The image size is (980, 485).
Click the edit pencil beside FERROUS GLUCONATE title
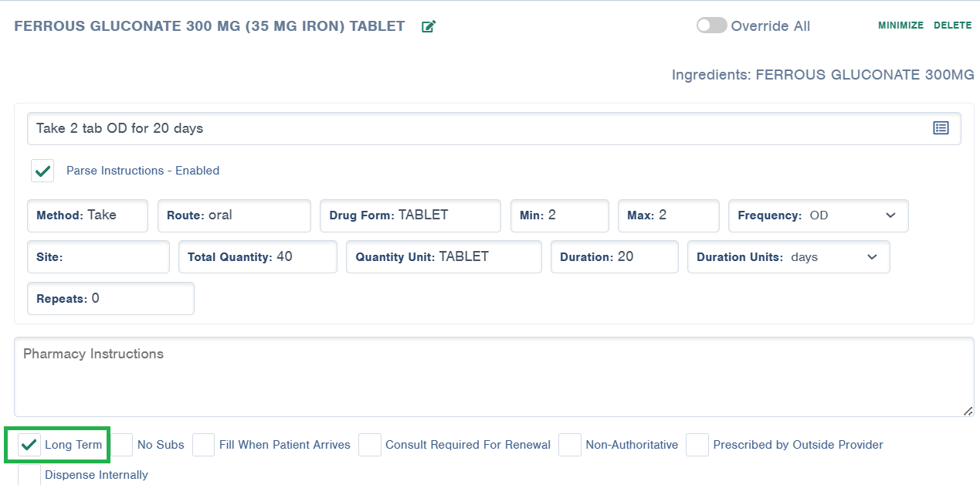(x=429, y=25)
